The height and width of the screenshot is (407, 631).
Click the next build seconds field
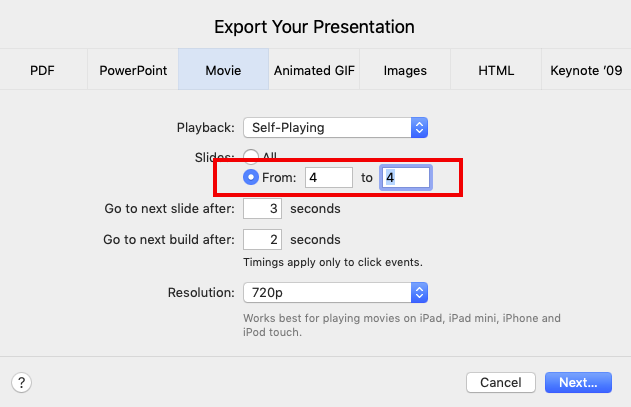[263, 240]
